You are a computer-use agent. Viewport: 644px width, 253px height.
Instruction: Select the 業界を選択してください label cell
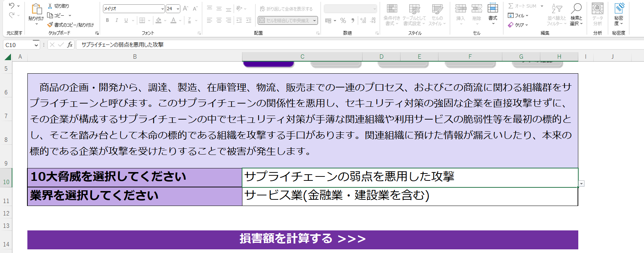[135, 196]
